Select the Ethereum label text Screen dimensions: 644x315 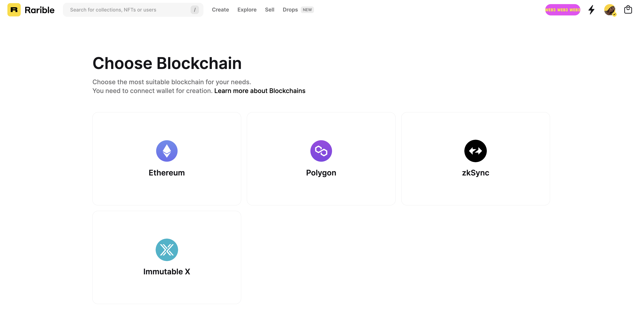point(167,173)
